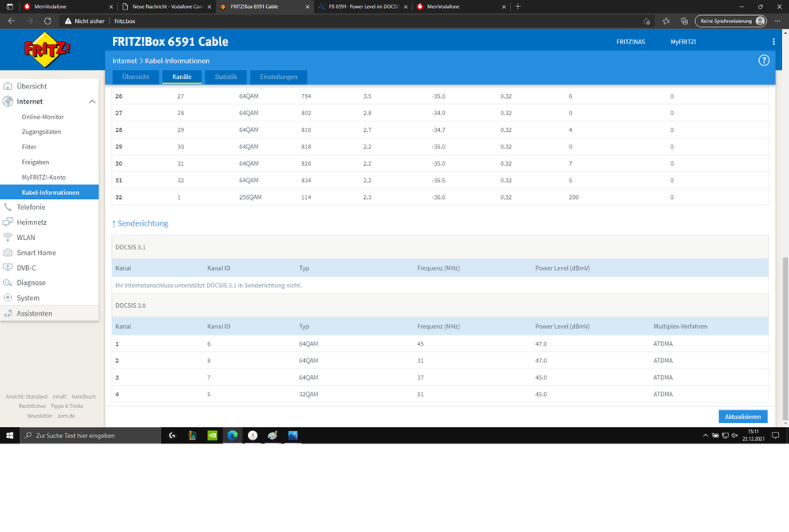789x532 pixels.
Task: Click the Heimnetz network icon
Action: click(x=8, y=223)
